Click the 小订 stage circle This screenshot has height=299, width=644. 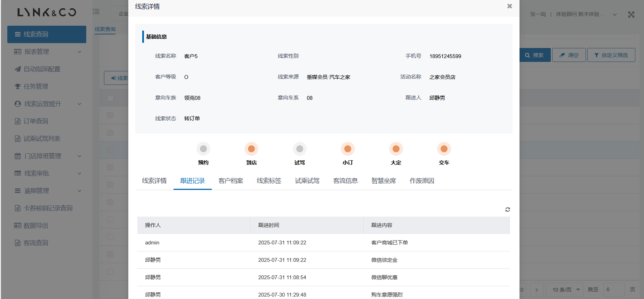click(x=348, y=149)
